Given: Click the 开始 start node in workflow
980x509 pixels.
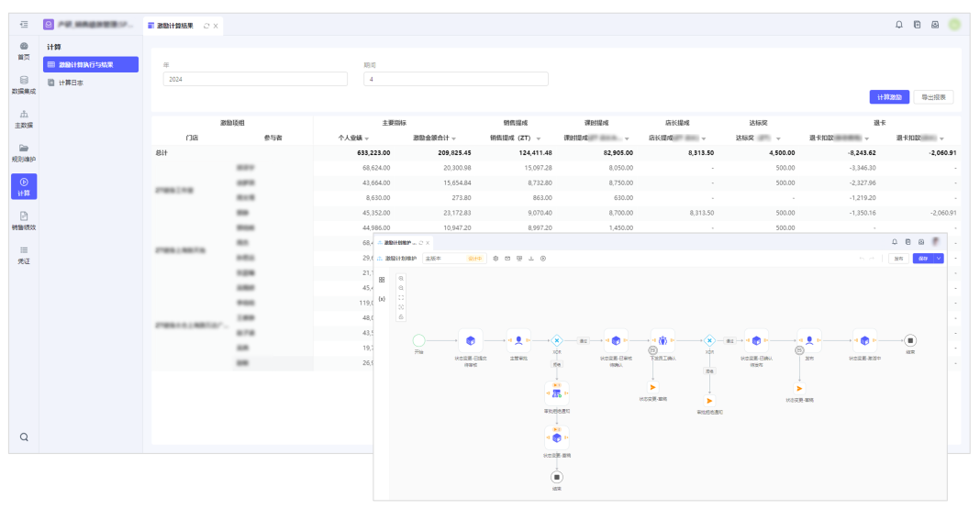Looking at the screenshot, I should tap(419, 340).
